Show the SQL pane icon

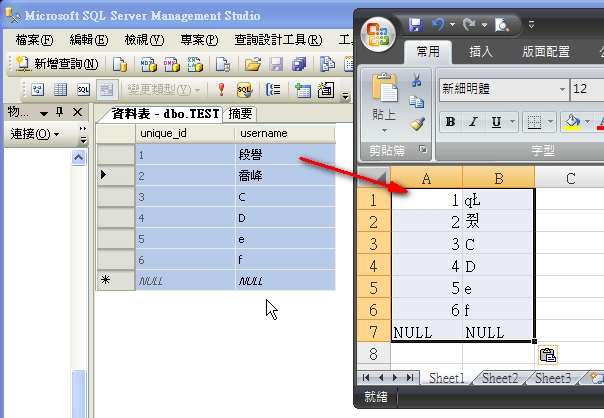(83, 90)
